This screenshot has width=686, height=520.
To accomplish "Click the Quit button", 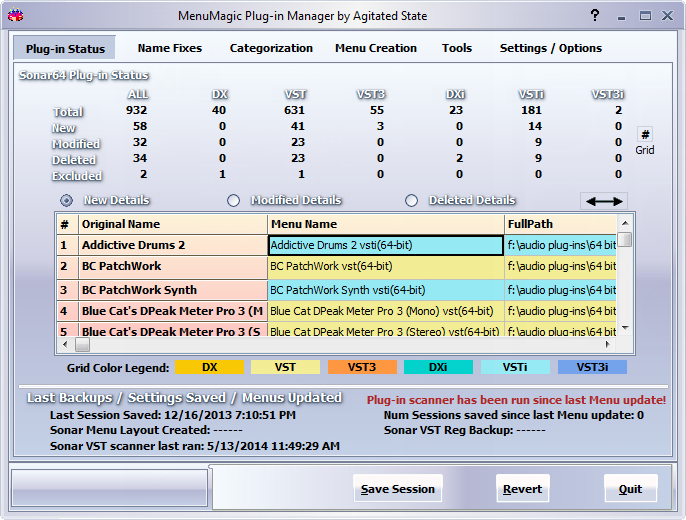I will (630, 489).
